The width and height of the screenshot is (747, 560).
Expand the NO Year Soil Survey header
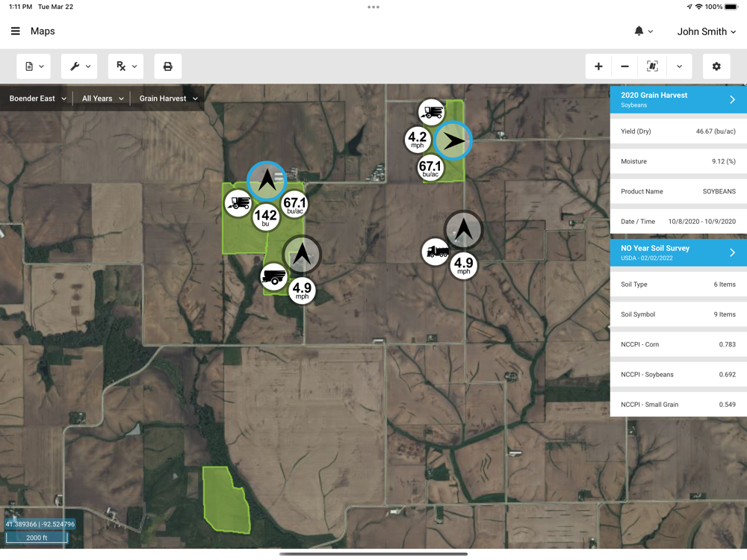tap(678, 252)
